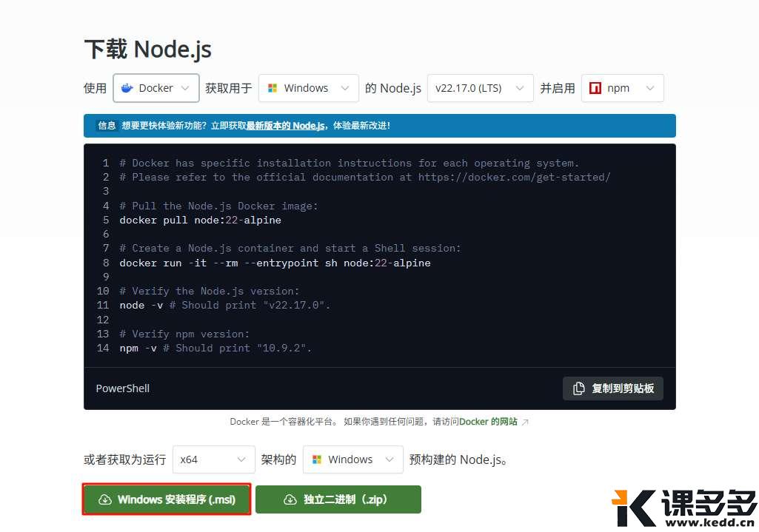
Task: Click the 信息 badge in the blue banner
Action: (x=107, y=125)
